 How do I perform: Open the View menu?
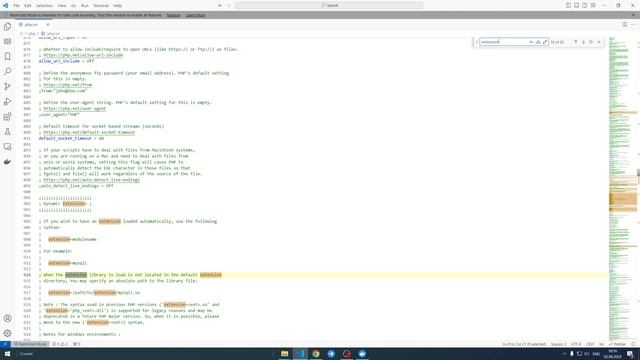pyautogui.click(x=62, y=6)
